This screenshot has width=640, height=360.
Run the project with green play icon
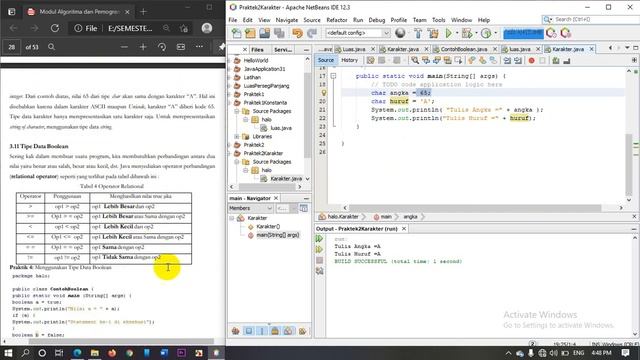(x=449, y=33)
